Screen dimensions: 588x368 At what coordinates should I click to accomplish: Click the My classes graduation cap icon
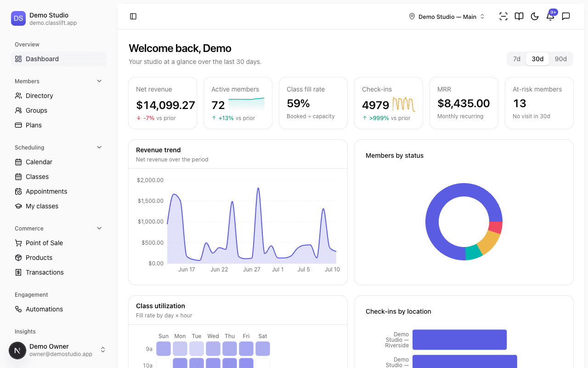tap(18, 206)
